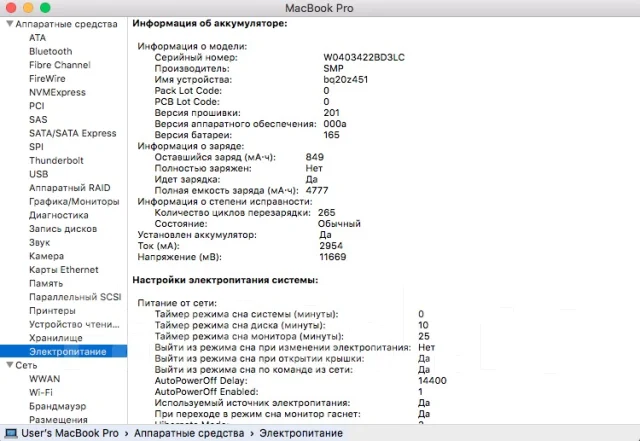640x441 pixels.
Task: Click firmware version value 201
Action: click(x=331, y=113)
